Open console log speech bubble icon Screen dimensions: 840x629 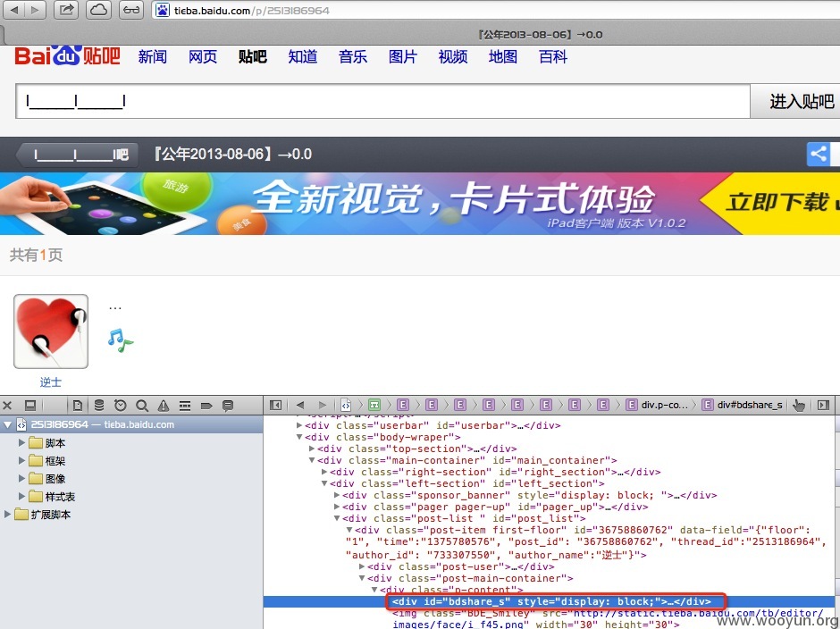pyautogui.click(x=228, y=406)
